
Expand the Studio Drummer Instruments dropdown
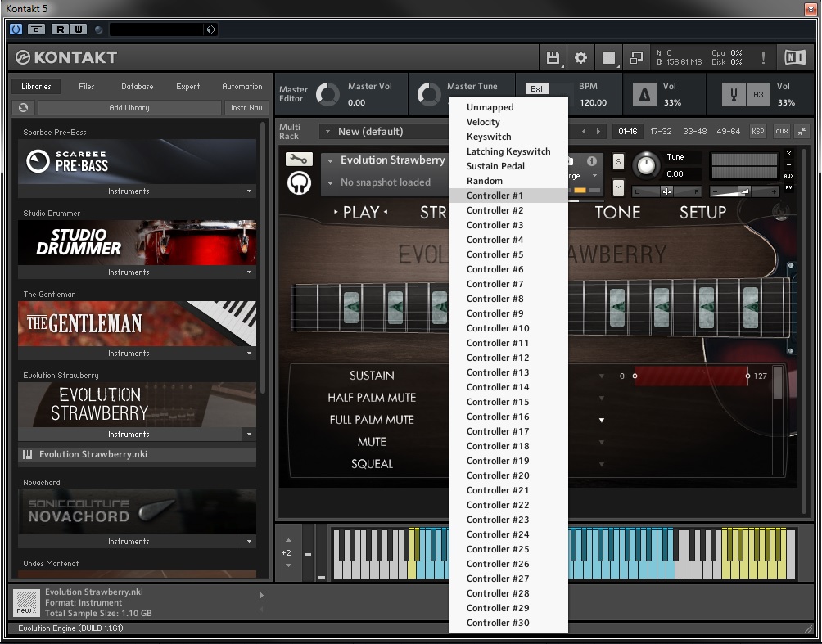click(250, 272)
